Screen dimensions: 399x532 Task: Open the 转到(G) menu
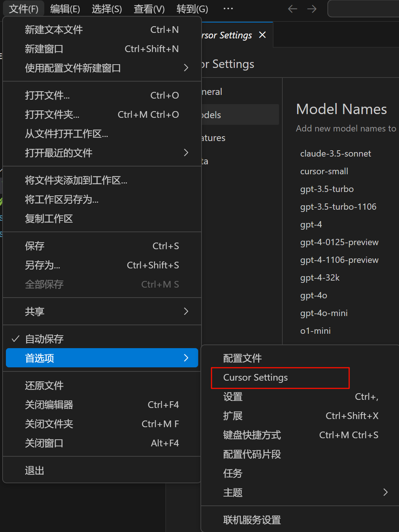coord(192,9)
